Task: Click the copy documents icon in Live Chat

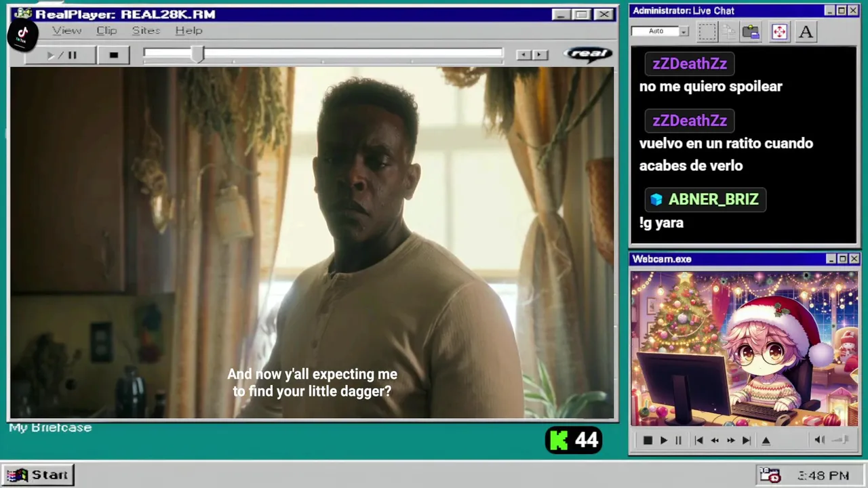Action: coord(729,31)
